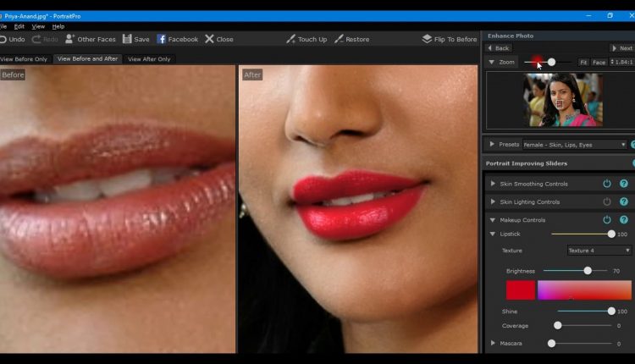Toggle Makeup Controls power button
This screenshot has width=635, height=364.
coord(607,220)
